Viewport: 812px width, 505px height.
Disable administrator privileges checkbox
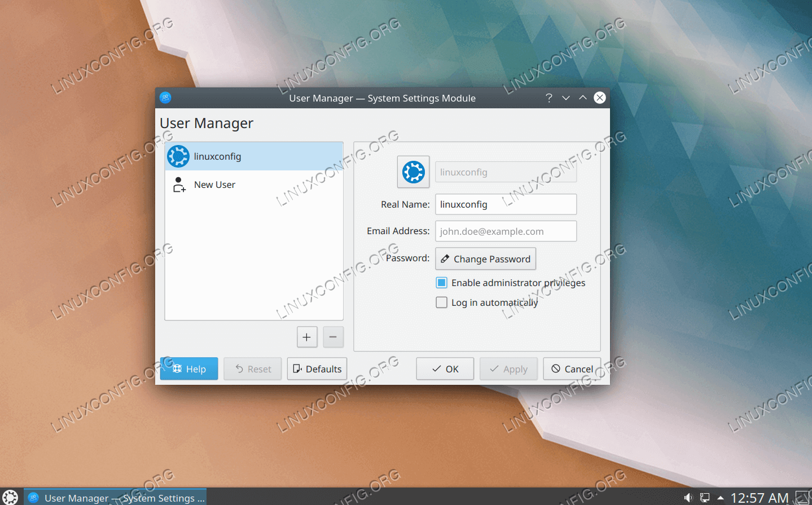coord(442,283)
